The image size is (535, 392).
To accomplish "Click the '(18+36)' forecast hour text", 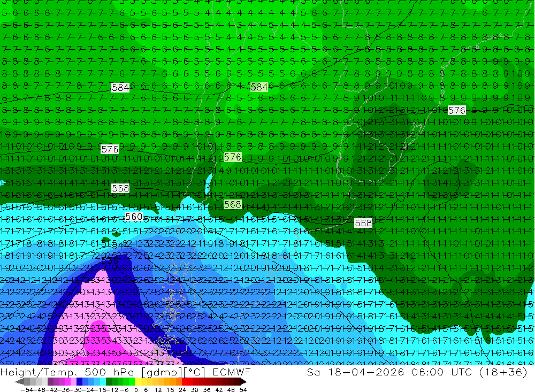I will (x=504, y=372).
